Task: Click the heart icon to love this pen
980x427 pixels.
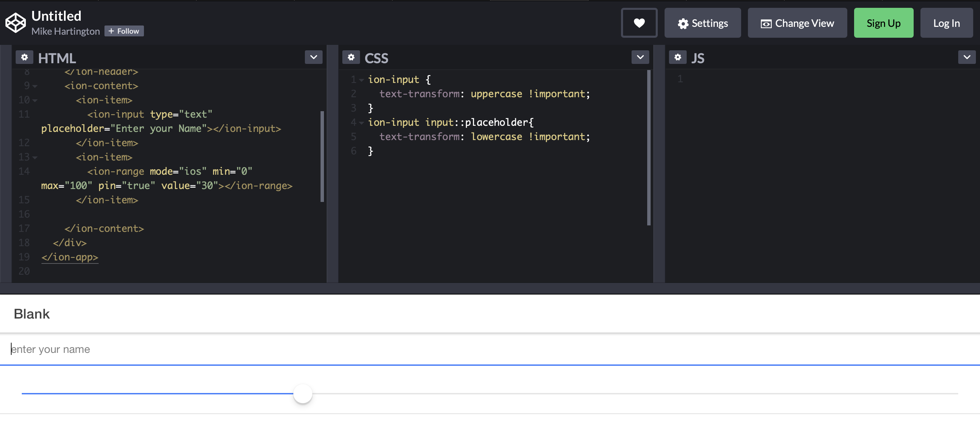Action: pos(639,23)
